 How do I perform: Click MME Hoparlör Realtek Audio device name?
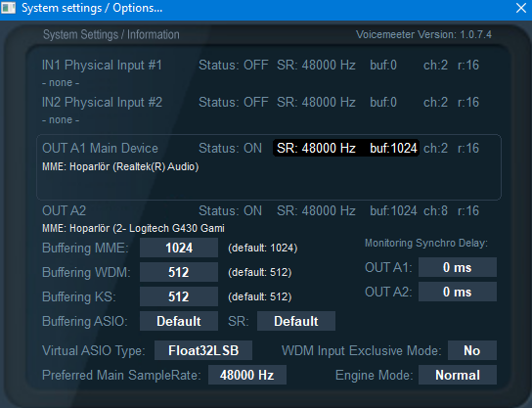(120, 166)
